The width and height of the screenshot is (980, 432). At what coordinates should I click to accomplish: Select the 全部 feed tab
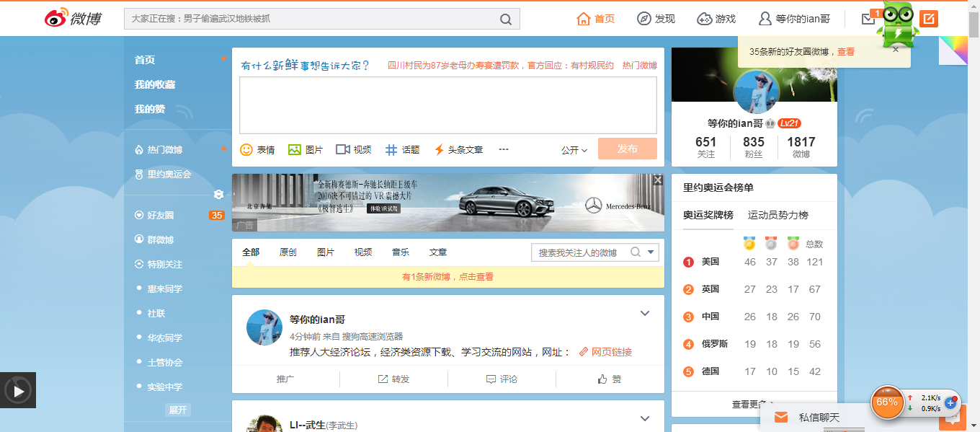pyautogui.click(x=251, y=252)
